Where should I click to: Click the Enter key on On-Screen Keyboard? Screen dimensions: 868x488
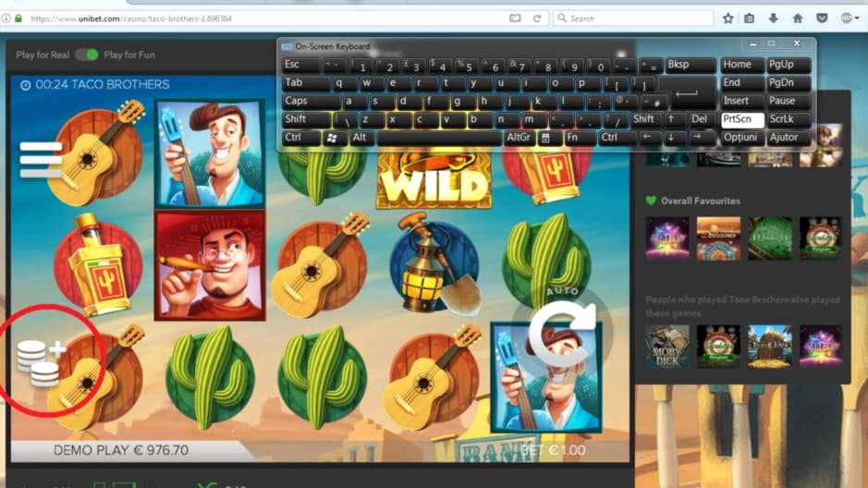(x=687, y=92)
